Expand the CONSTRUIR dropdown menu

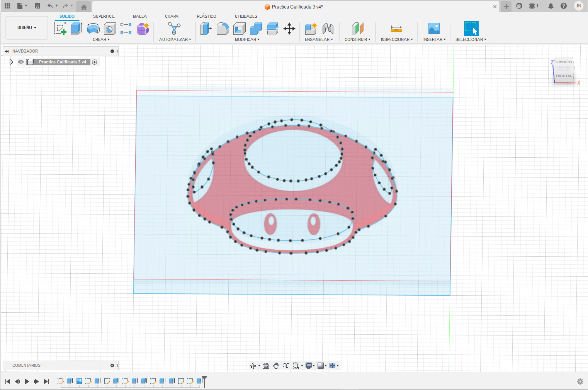pos(357,39)
